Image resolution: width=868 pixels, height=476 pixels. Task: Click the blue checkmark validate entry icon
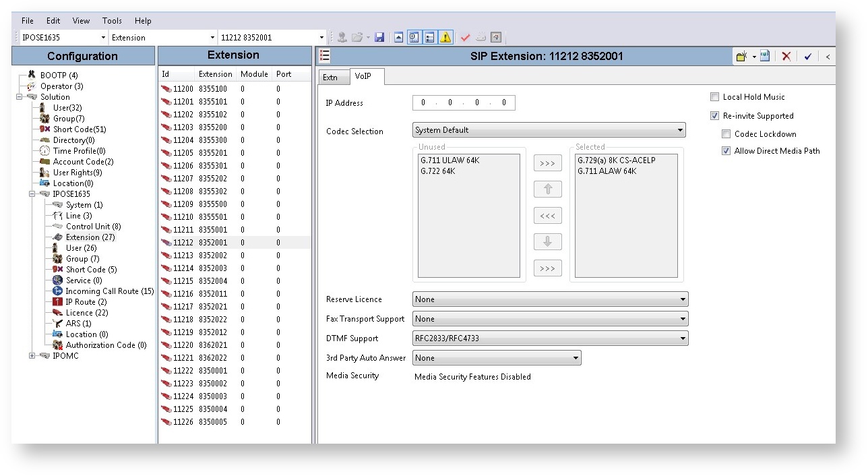point(807,57)
